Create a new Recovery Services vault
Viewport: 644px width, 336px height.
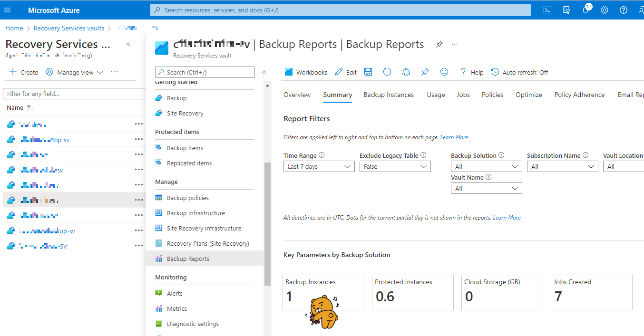pyautogui.click(x=23, y=72)
